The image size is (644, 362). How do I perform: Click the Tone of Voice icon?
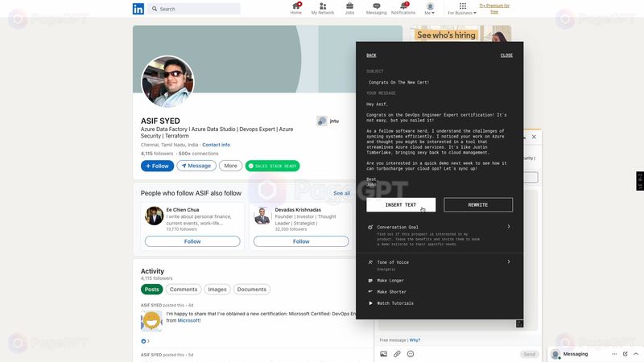pos(370,262)
